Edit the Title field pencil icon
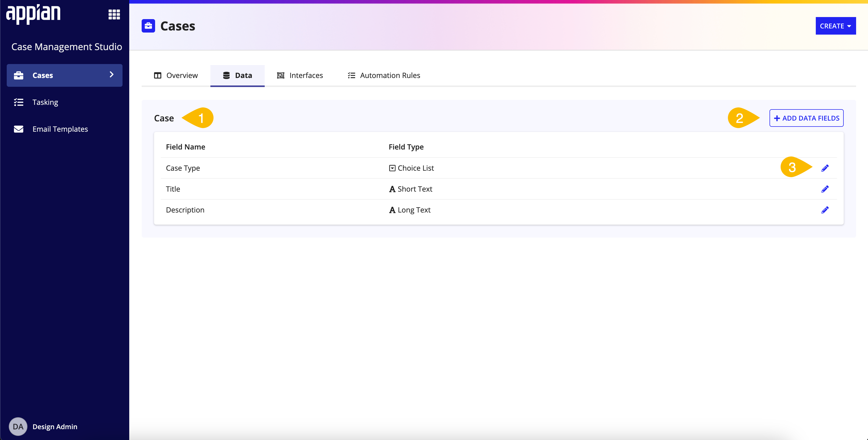Viewport: 868px width, 440px height. [x=825, y=189]
